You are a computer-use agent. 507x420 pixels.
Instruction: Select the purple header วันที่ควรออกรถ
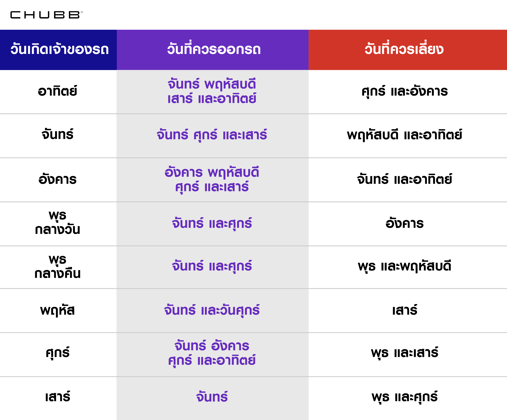214,50
